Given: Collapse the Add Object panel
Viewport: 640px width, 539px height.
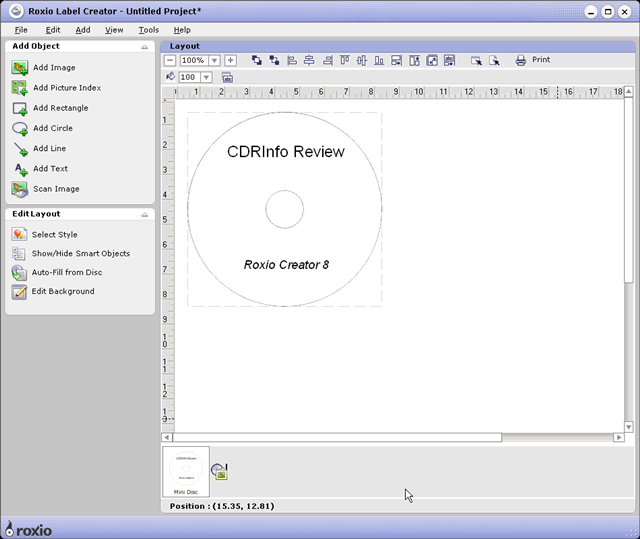Looking at the screenshot, I should 144,47.
